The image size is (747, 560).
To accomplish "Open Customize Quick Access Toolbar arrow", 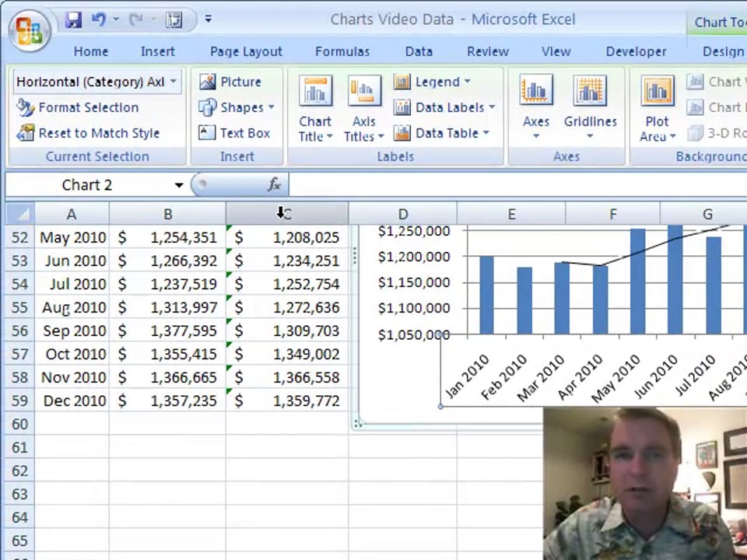I will (209, 19).
